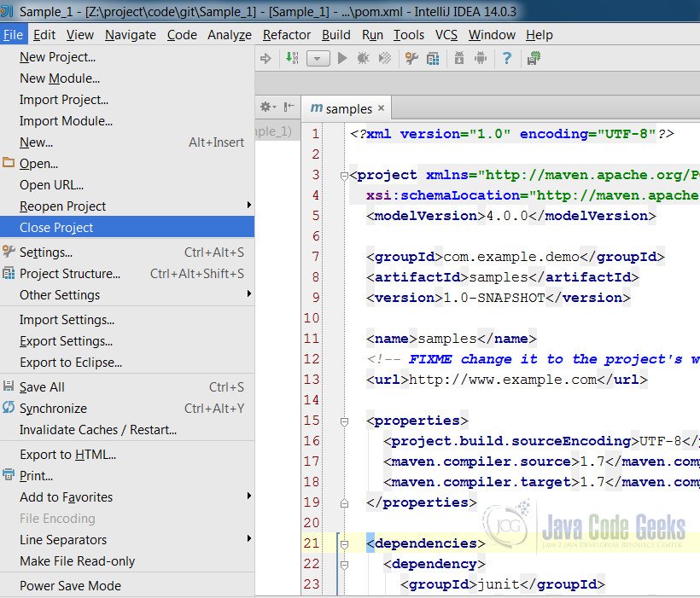Open Settings from the File menu
Image resolution: width=700 pixels, height=598 pixels.
pos(127,253)
